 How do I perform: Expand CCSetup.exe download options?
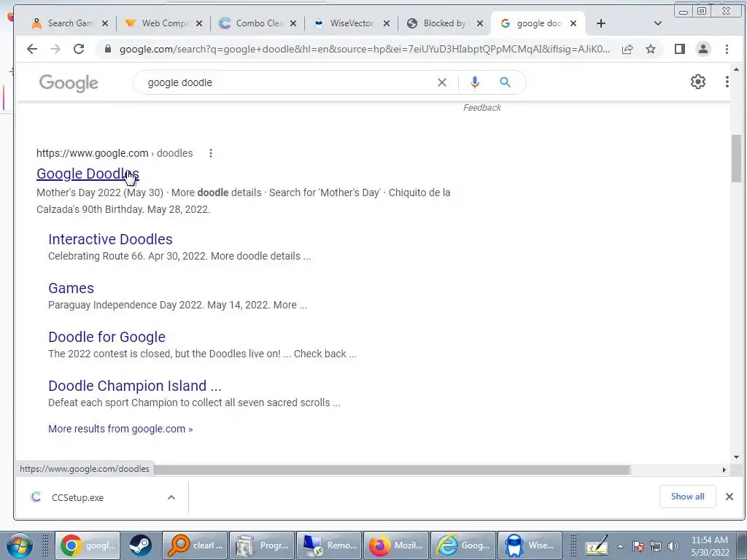(171, 497)
